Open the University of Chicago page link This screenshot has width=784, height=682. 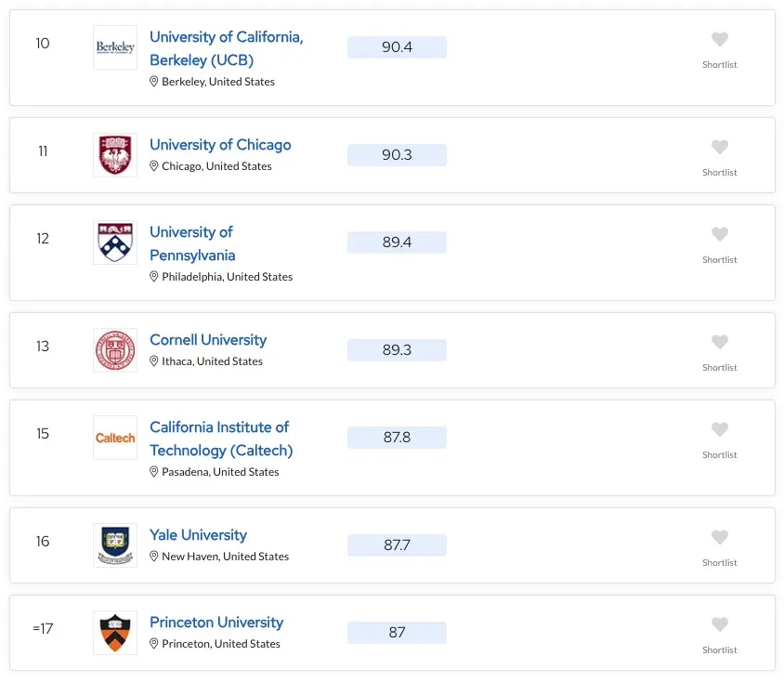click(x=220, y=145)
